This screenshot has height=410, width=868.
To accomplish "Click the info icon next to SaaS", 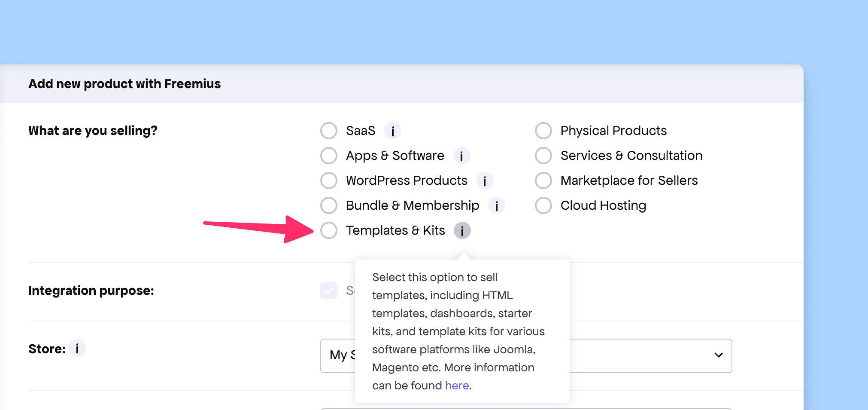I will point(392,131).
